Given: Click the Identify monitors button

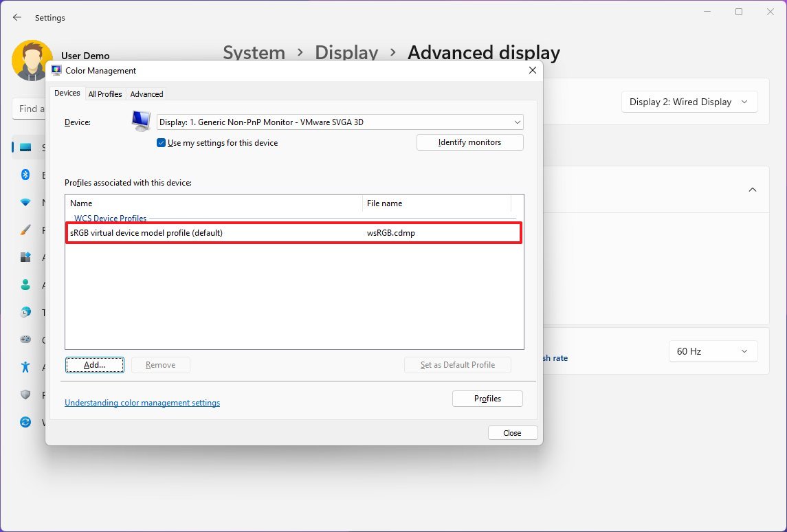Looking at the screenshot, I should click(x=469, y=142).
